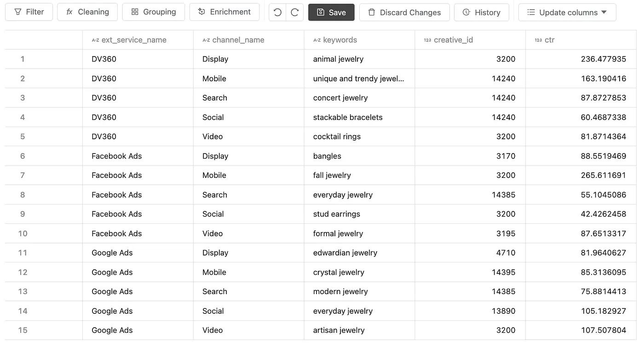The image size is (644, 347).
Task: Expand the Update columns dropdown
Action: coord(567,12)
